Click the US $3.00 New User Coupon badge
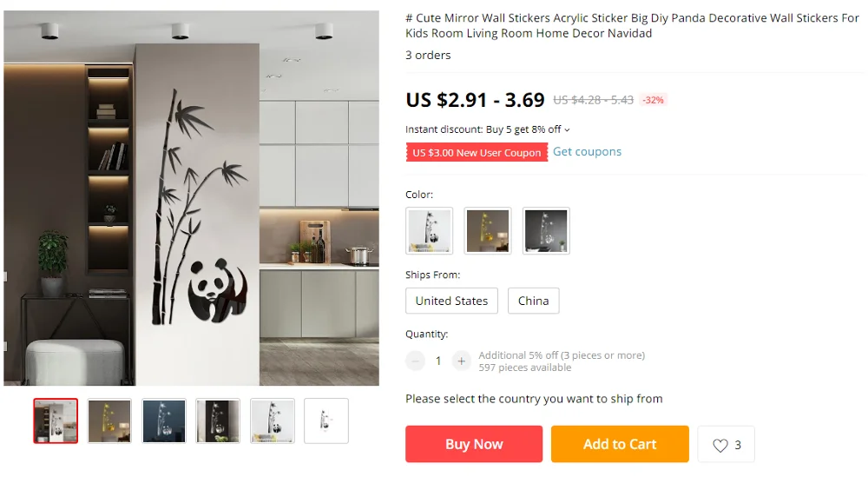 pos(477,152)
